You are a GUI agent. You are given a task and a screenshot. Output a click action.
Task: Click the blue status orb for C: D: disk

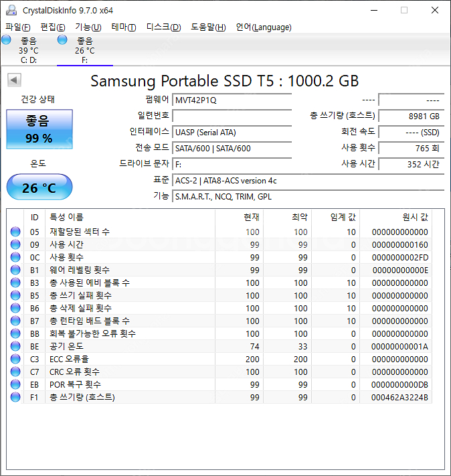6,39
